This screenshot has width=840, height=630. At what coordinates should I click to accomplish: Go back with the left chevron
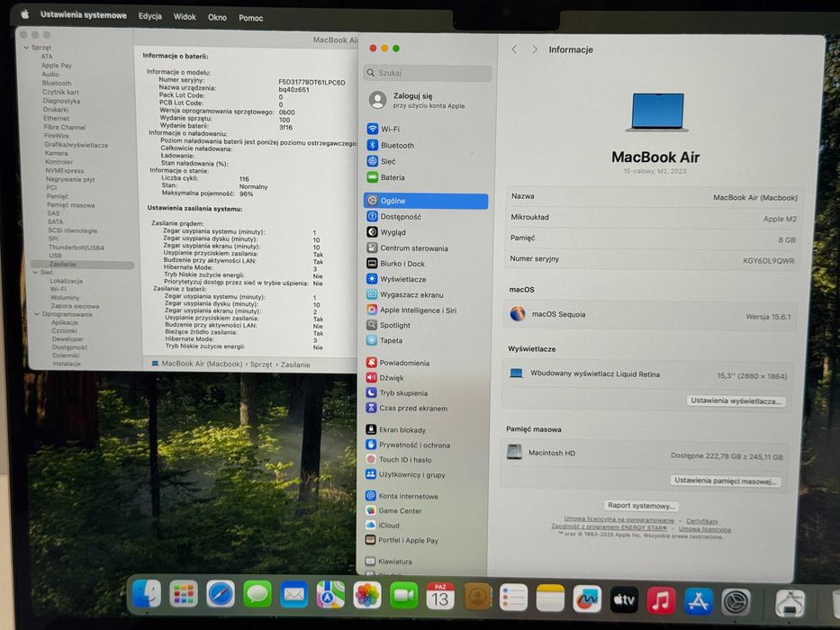point(514,49)
